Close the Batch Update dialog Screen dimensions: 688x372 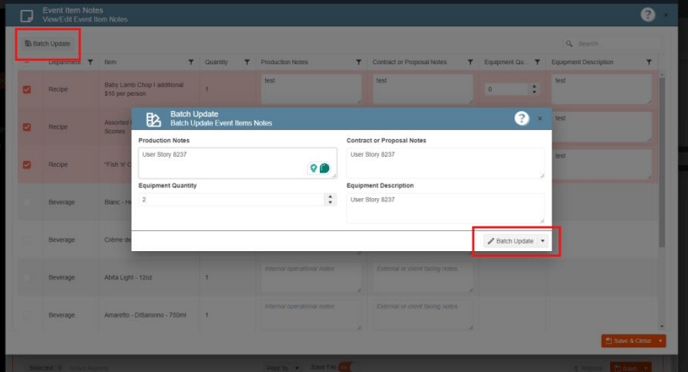(x=540, y=118)
